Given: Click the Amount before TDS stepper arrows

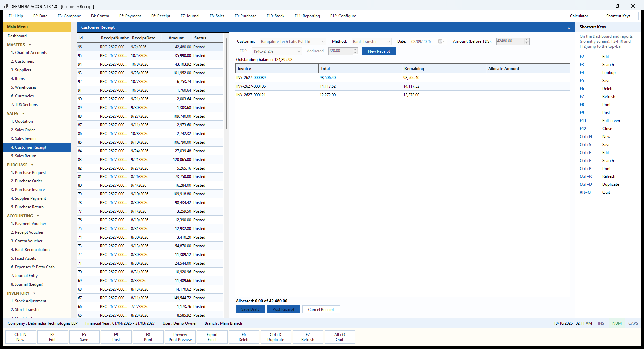Looking at the screenshot, I should click(x=526, y=41).
